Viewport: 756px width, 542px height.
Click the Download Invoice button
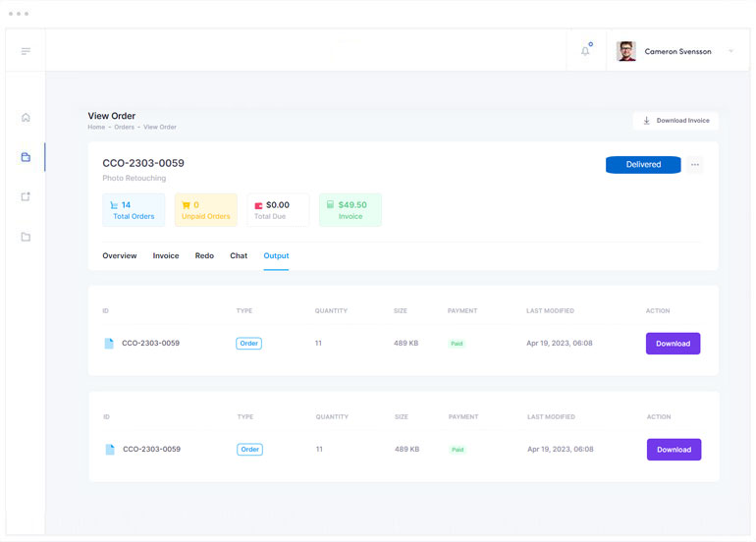click(x=675, y=121)
